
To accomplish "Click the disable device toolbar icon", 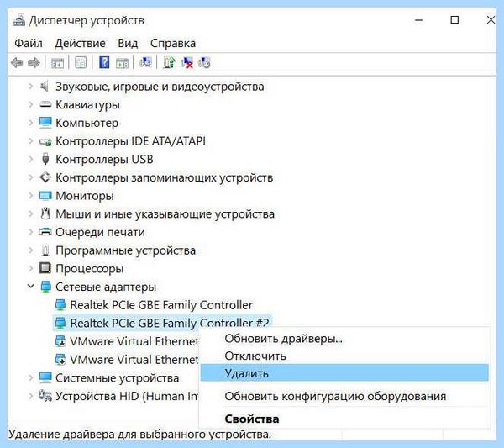I will (x=204, y=62).
